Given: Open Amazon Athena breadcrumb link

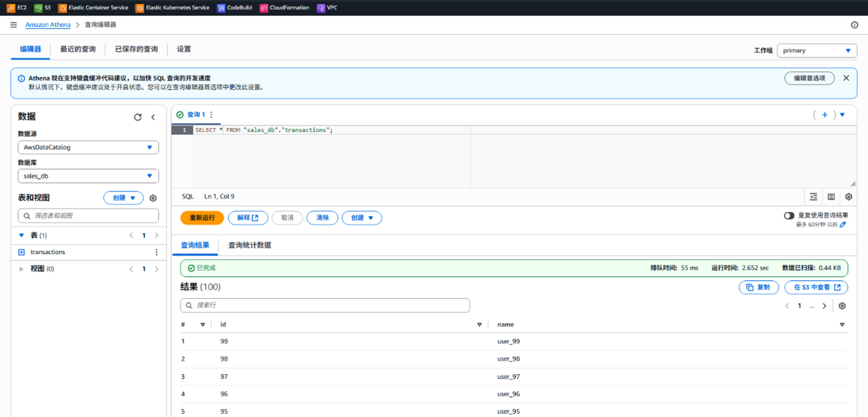Looking at the screenshot, I should point(48,24).
